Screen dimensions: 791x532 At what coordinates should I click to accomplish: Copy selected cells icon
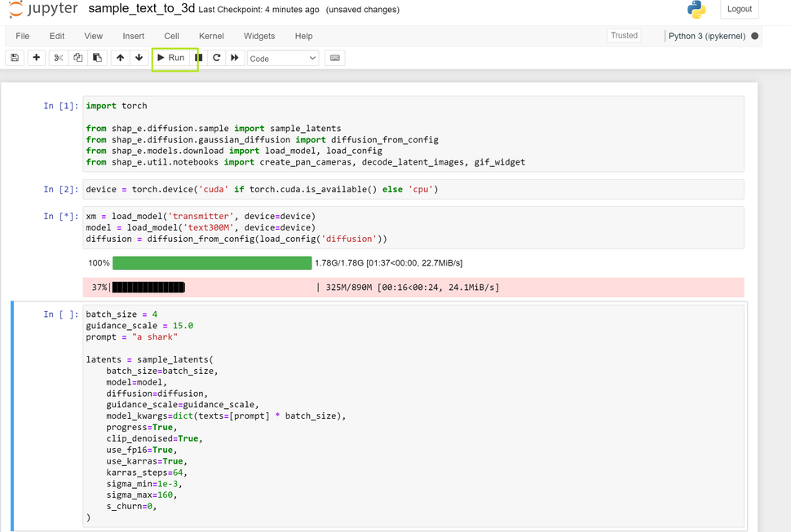coord(77,58)
